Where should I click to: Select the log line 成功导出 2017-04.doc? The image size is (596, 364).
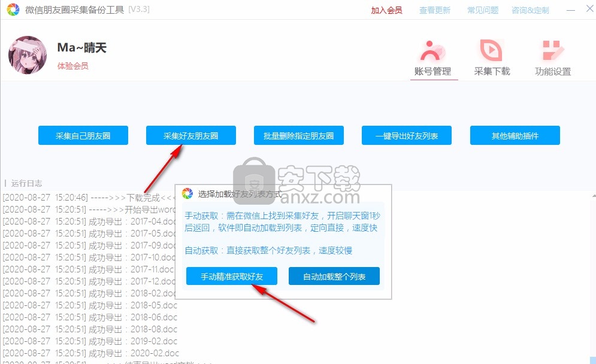coord(89,222)
